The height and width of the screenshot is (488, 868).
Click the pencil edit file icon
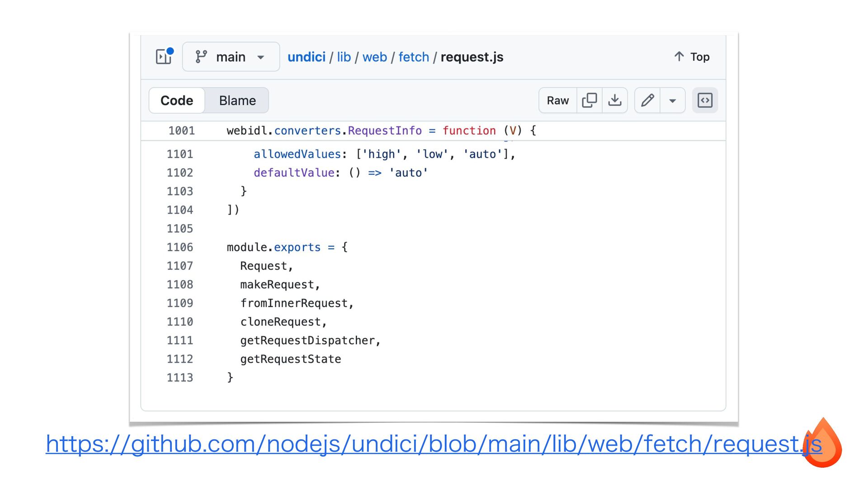(647, 100)
